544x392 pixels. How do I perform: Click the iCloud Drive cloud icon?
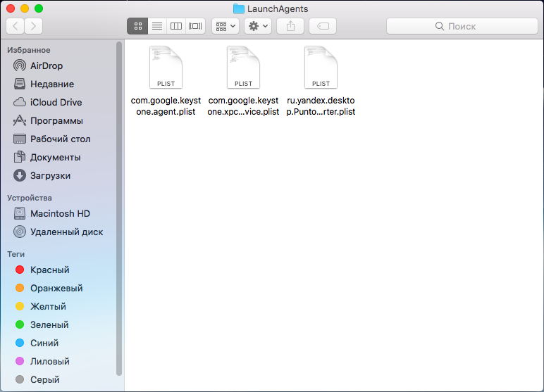20,102
